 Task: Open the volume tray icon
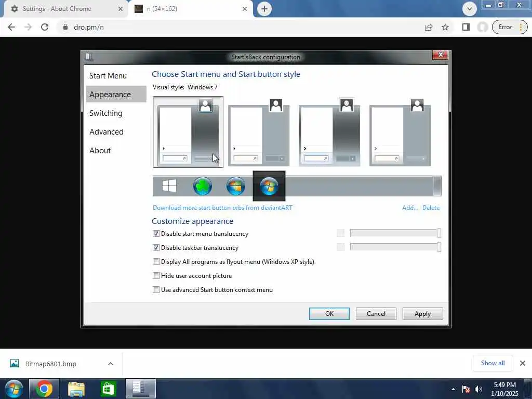coord(478,389)
